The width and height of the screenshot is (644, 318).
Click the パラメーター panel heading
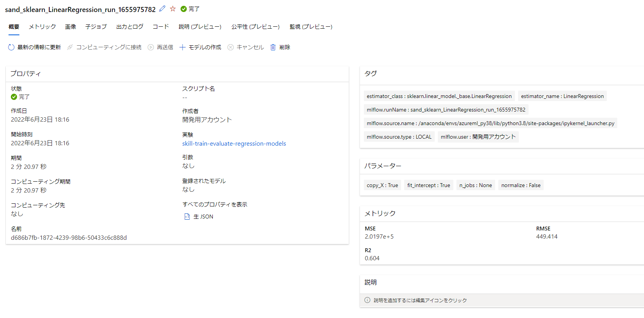(x=383, y=166)
